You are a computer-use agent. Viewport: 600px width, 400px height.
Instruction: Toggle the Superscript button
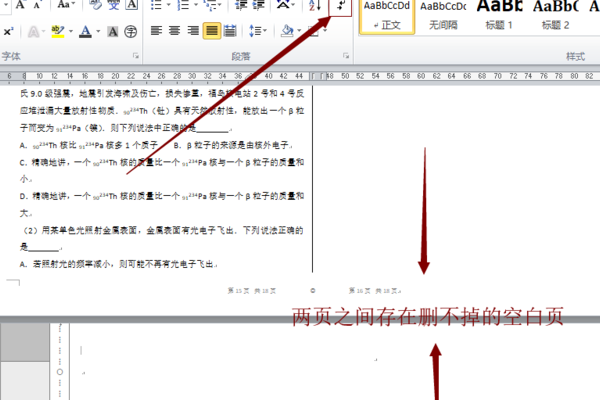tap(8, 31)
